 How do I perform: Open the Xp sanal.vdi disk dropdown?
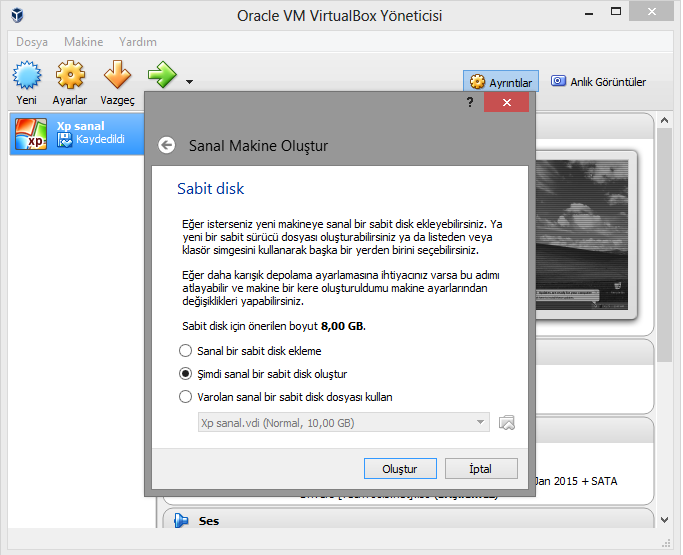click(x=344, y=423)
